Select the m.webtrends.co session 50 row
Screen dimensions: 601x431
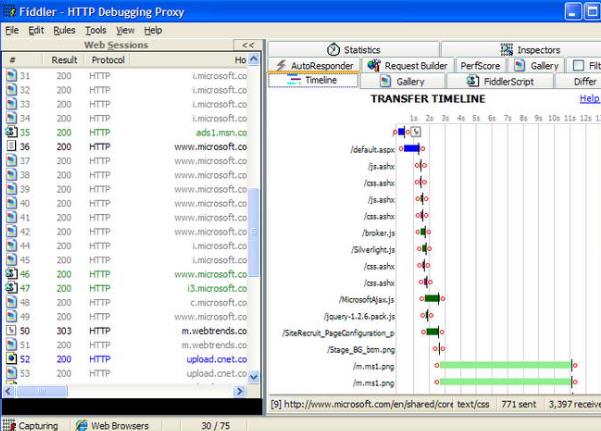pos(126,331)
